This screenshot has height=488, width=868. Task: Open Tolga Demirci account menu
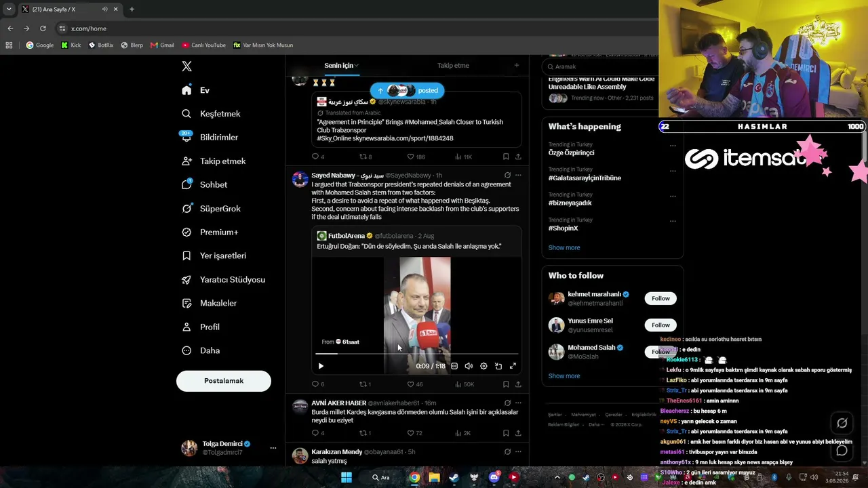tap(229, 448)
